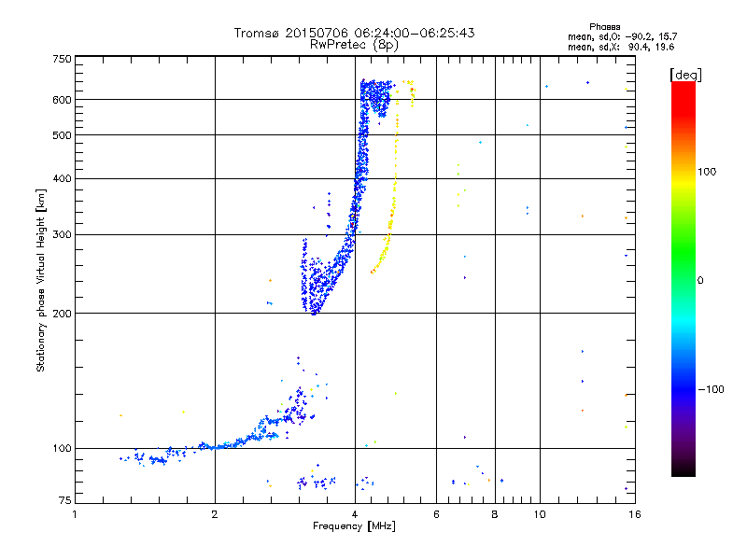
Task: Click the plot title "Tromsø 20150706 06:24:00-06:25:43"
Action: tap(354, 33)
